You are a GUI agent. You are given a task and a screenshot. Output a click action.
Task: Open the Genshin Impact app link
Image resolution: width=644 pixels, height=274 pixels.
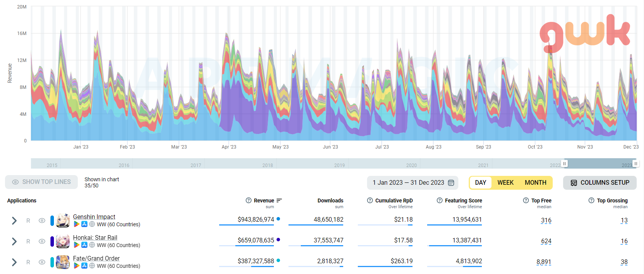pyautogui.click(x=94, y=217)
